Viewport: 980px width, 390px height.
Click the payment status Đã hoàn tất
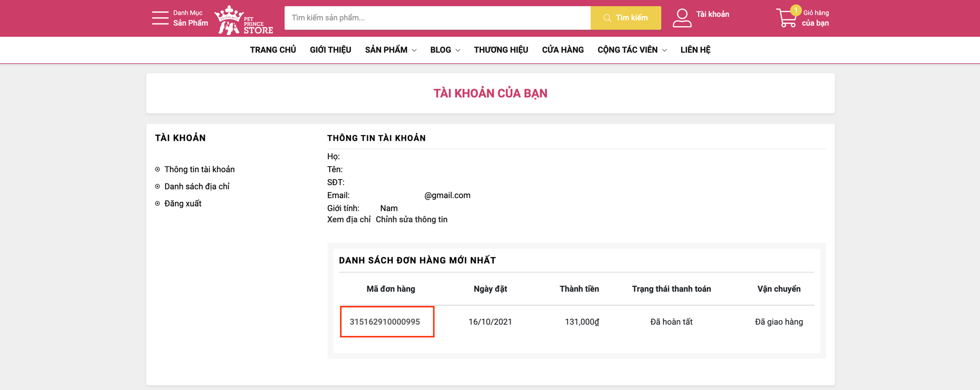671,322
